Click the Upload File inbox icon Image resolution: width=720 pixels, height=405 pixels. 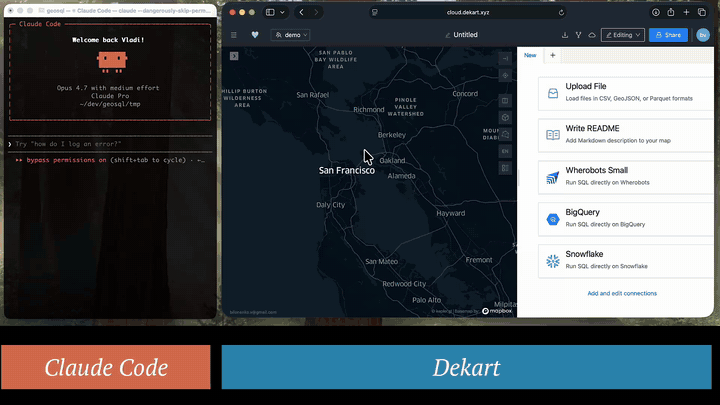[553, 94]
